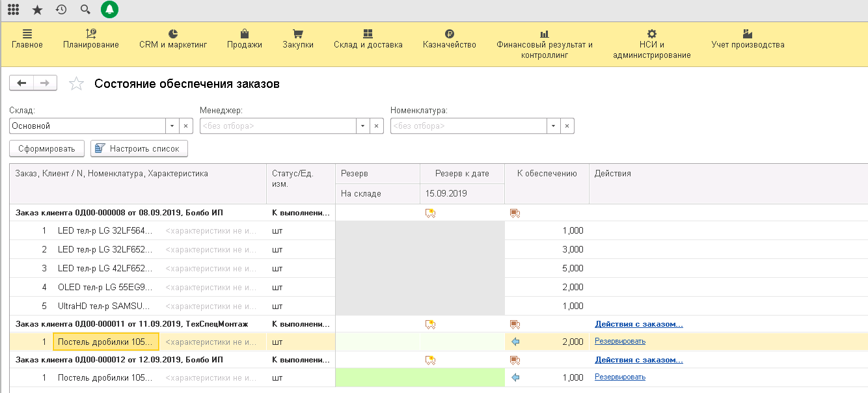Add this page to favorites star
Image resolution: width=868 pixels, height=393 pixels.
click(x=77, y=84)
